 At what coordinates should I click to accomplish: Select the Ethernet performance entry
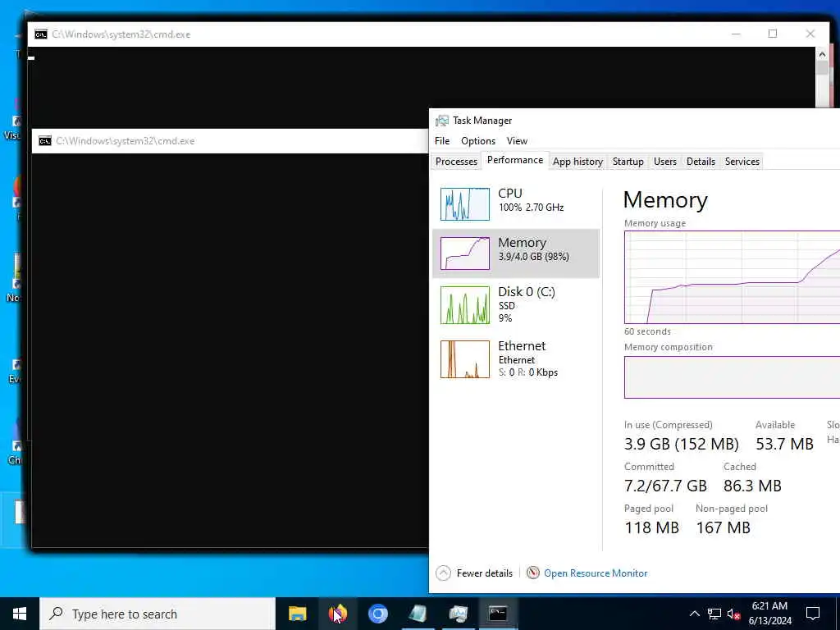point(515,359)
